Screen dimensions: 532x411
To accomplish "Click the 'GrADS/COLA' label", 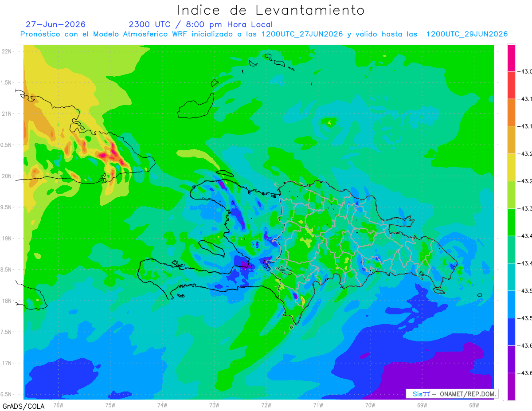I will pyautogui.click(x=23, y=406).
